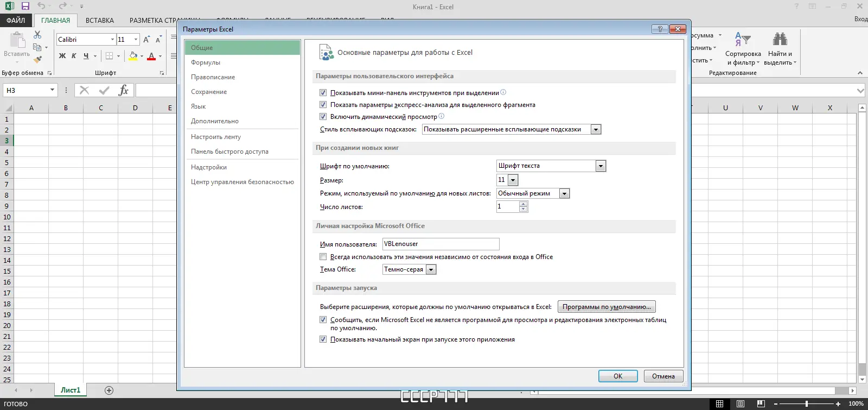Switch to the ГЛАВНАЯ ribbon tab
The height and width of the screenshot is (410, 868).
tap(56, 21)
